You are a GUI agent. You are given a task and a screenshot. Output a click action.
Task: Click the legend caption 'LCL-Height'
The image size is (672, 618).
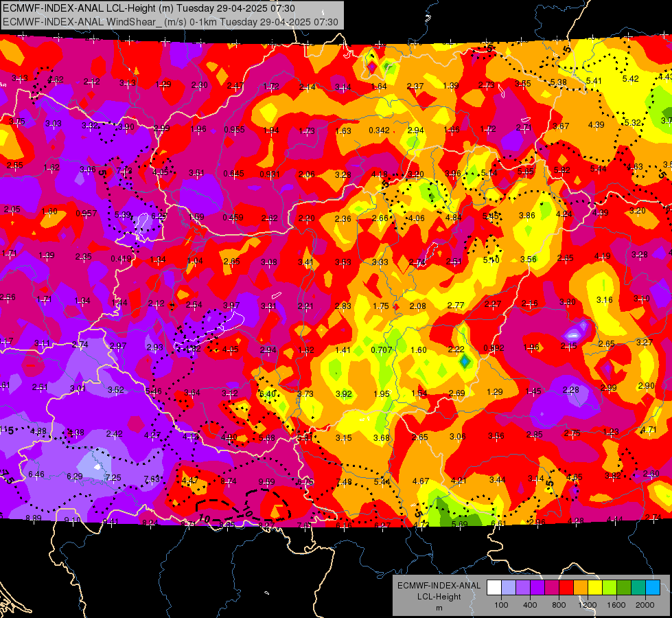click(x=439, y=597)
